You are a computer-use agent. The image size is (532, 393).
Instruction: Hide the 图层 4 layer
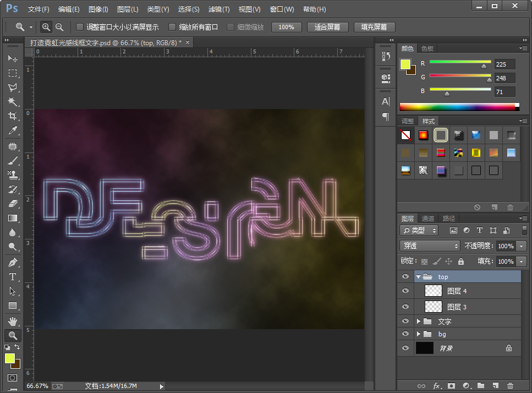click(x=406, y=291)
